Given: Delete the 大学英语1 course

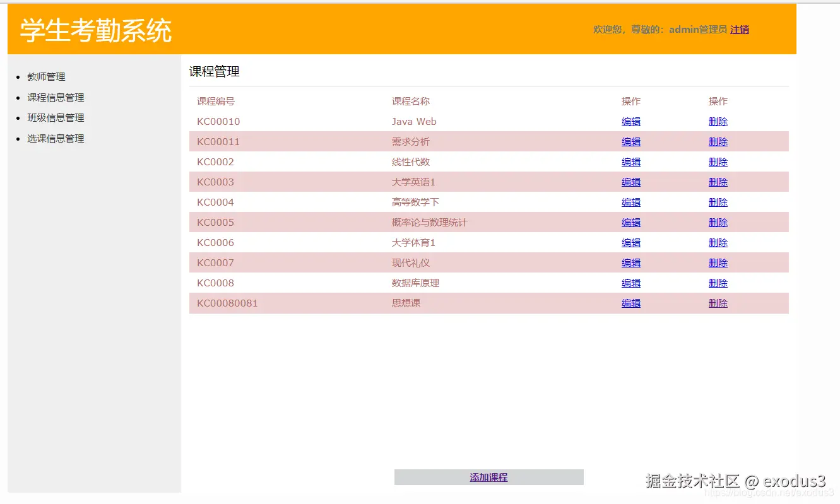Looking at the screenshot, I should (718, 182).
